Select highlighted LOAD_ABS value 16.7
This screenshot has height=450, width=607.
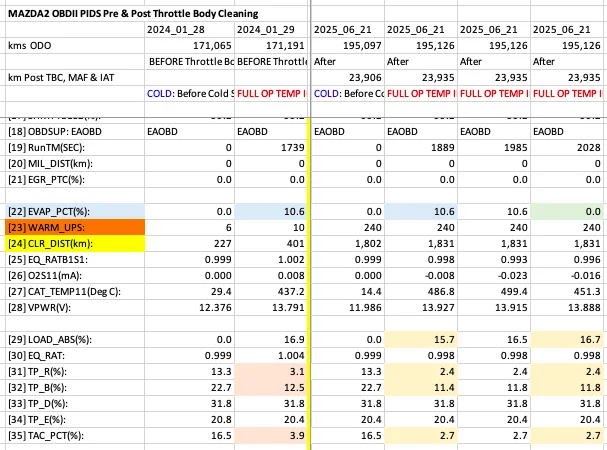pos(567,340)
